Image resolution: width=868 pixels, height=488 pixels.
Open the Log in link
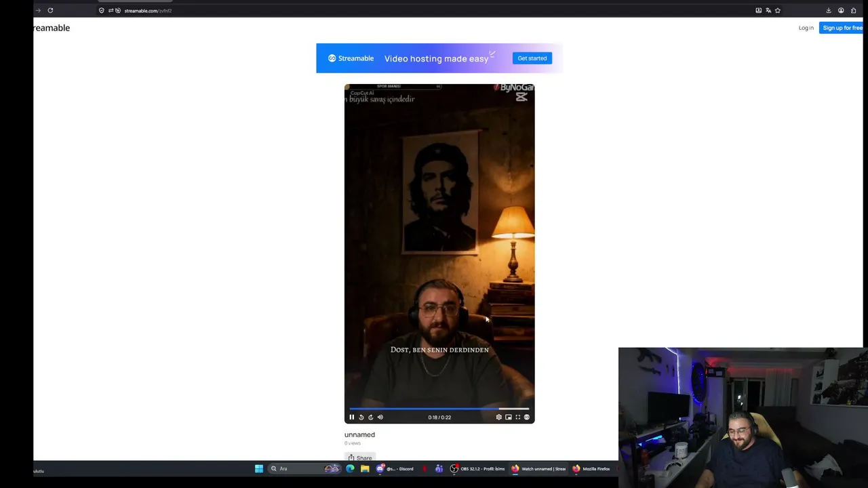(x=806, y=28)
